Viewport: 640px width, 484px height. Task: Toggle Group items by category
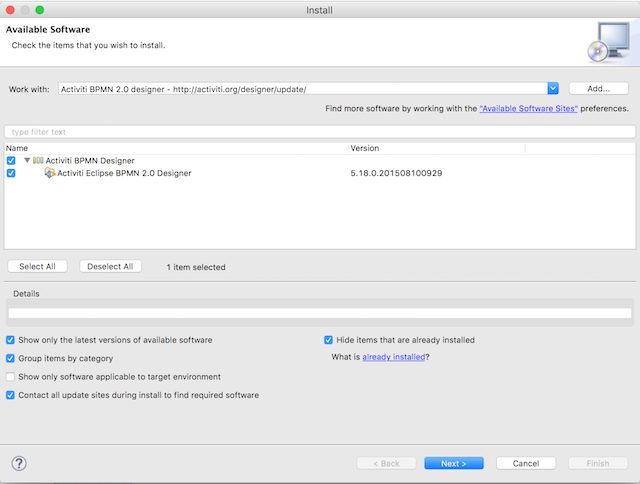11,358
